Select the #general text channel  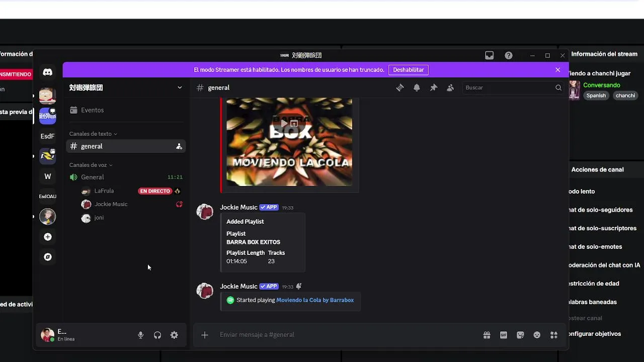coord(126,146)
